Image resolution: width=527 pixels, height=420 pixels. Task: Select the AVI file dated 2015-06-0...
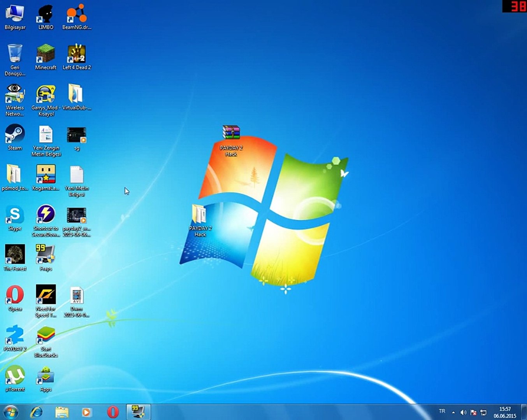[x=77, y=302]
